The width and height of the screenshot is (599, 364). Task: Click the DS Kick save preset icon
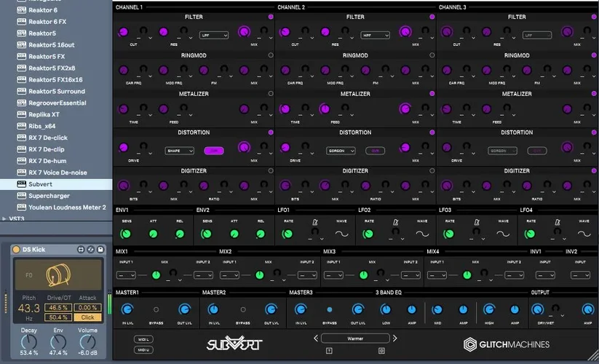click(x=100, y=250)
